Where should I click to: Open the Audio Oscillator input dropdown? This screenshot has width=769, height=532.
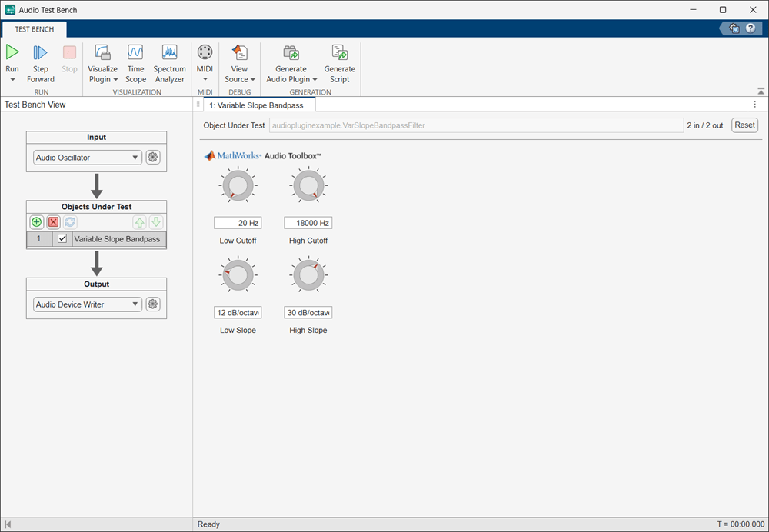[88, 158]
